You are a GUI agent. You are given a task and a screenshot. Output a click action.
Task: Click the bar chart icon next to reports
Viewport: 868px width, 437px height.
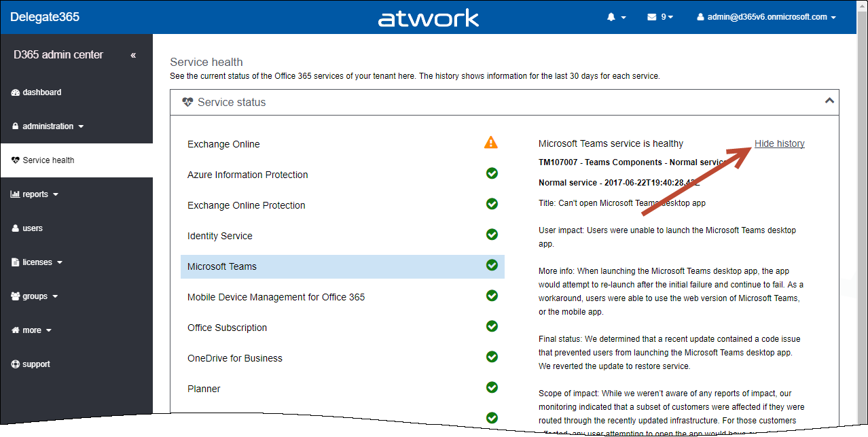point(16,194)
